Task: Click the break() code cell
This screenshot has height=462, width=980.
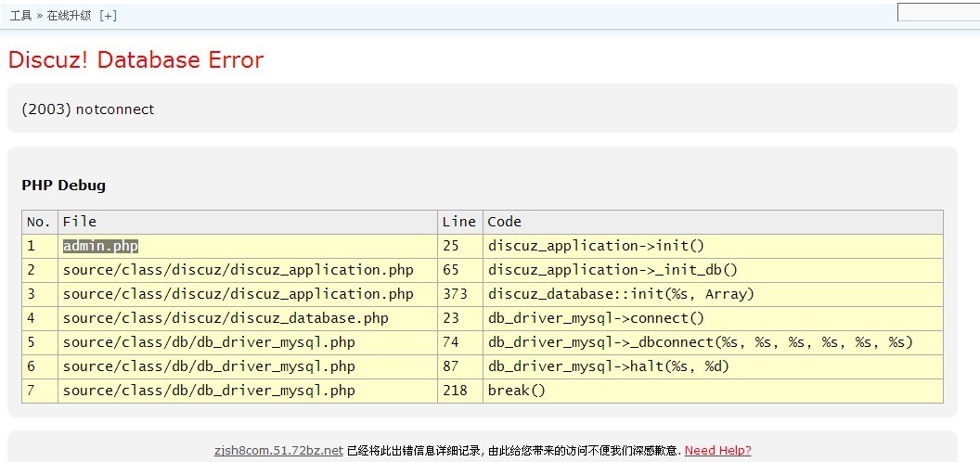Action: [713, 391]
